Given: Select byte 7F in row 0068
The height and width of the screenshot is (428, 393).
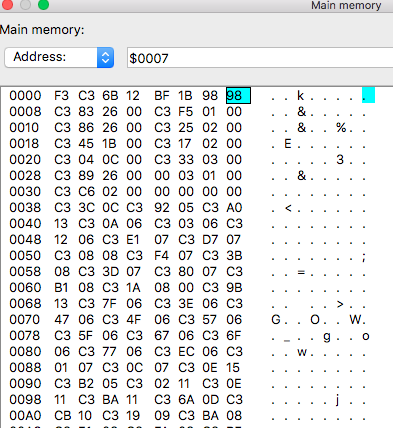Looking at the screenshot, I should (110, 304).
